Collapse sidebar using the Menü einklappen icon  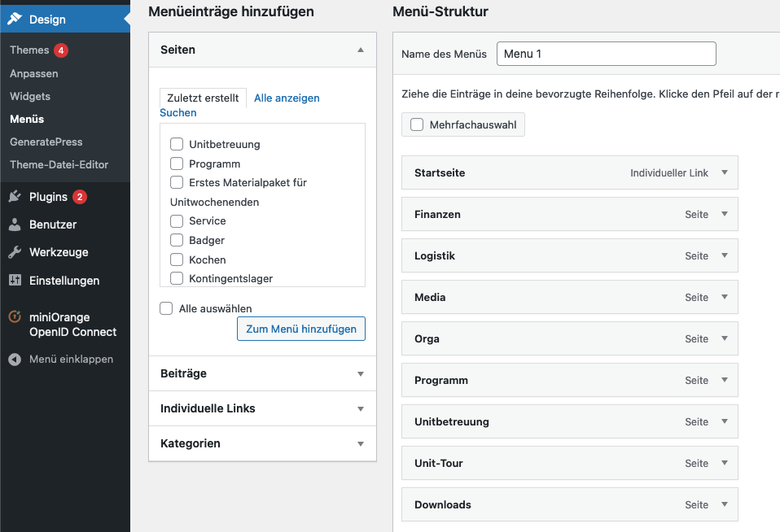15,359
